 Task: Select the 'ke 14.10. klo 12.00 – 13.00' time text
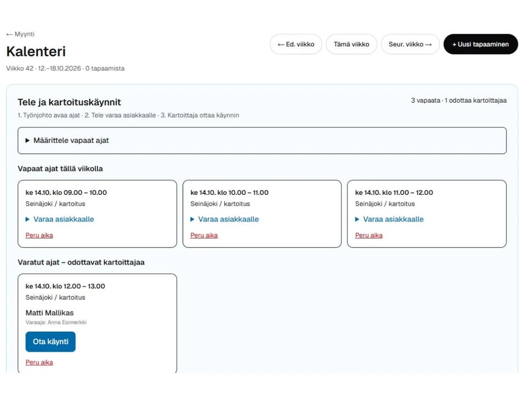point(65,286)
